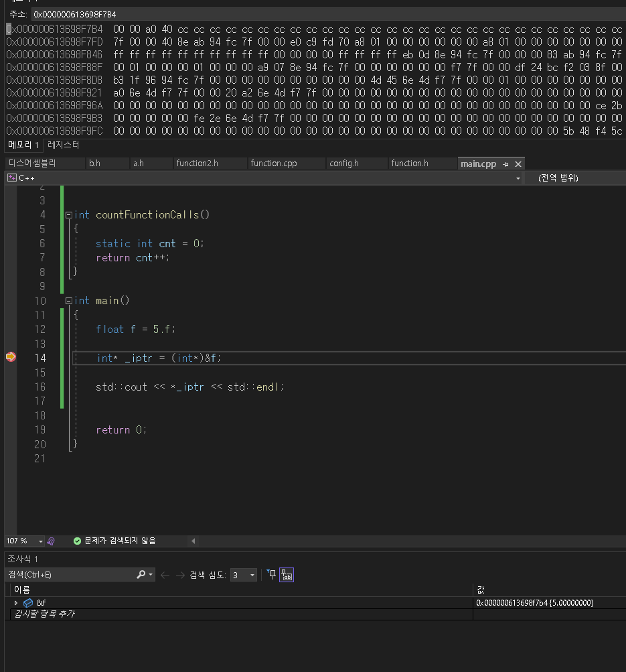Click the green no-issues checkmark icon
The width and height of the screenshot is (626, 672).
pyautogui.click(x=78, y=541)
